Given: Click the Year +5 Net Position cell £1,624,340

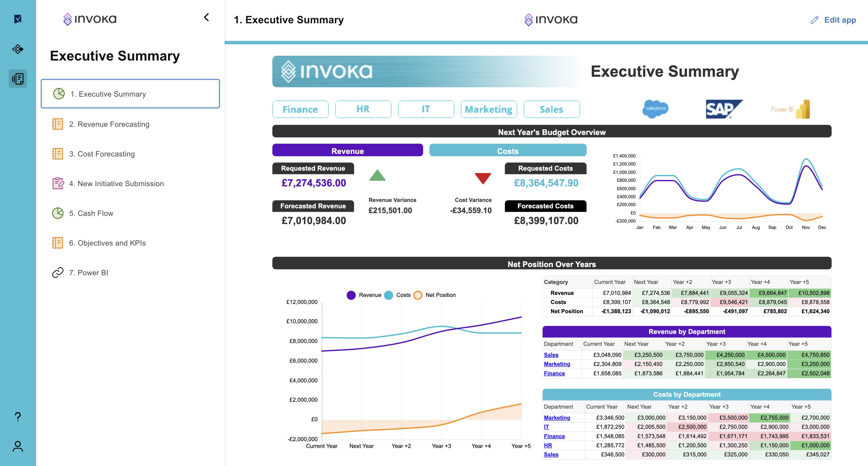Looking at the screenshot, I should point(810,311).
